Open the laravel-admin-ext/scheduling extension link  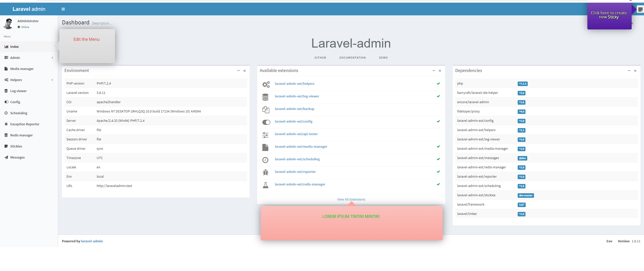tap(297, 159)
